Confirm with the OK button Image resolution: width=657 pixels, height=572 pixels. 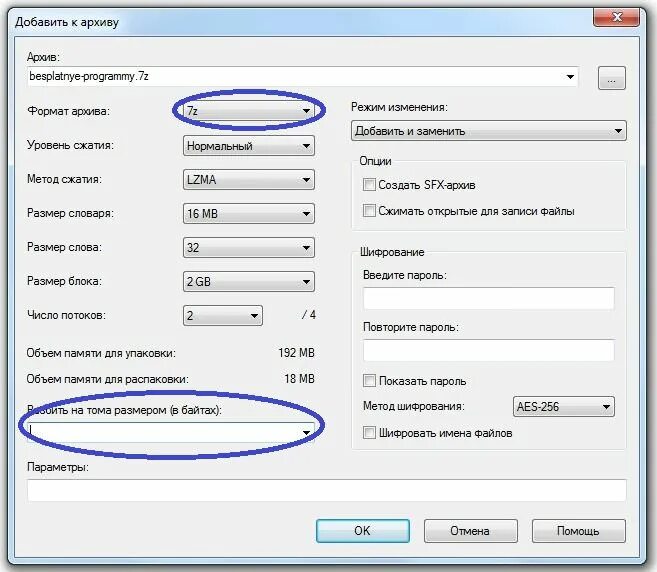pos(362,531)
